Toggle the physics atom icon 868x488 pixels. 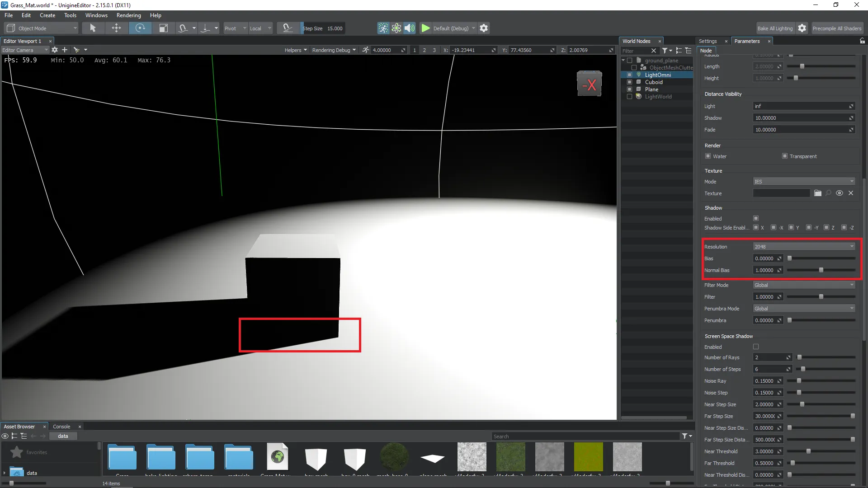point(396,28)
